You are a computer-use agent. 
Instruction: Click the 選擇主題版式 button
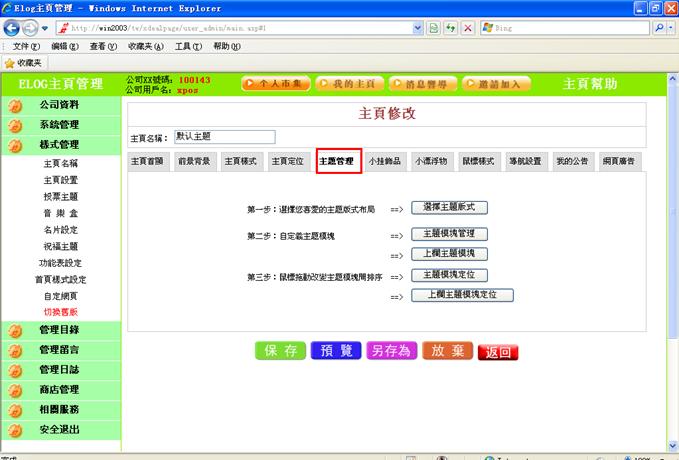(449, 207)
